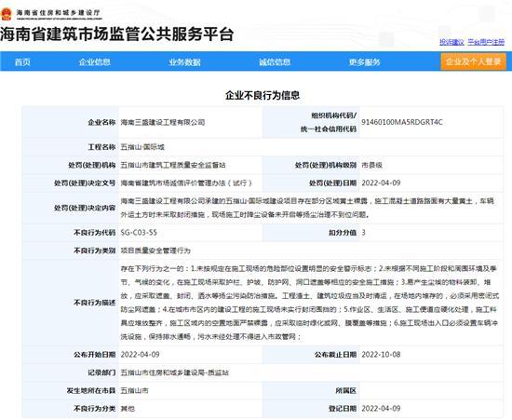Click the 不良行为代码 label
The image size is (512, 420).
95,233
